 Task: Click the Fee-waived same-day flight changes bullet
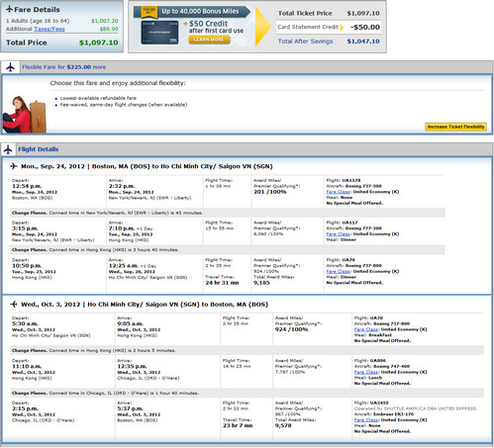tap(124, 105)
